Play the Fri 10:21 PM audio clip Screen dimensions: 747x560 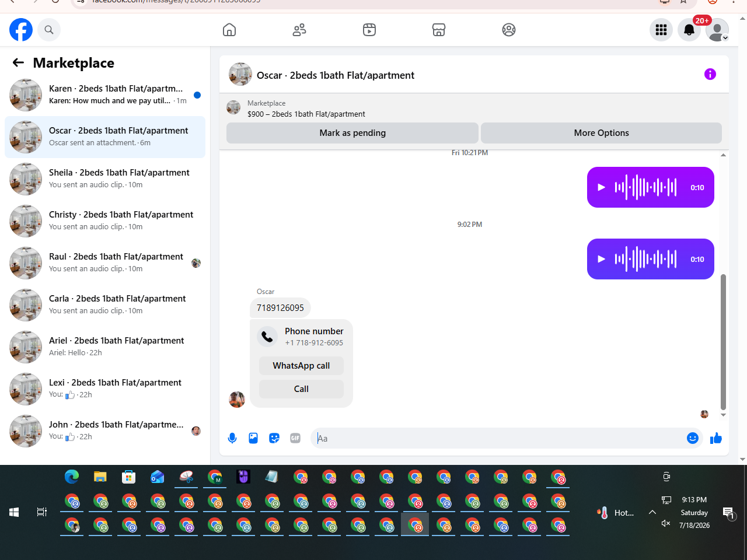coord(601,187)
